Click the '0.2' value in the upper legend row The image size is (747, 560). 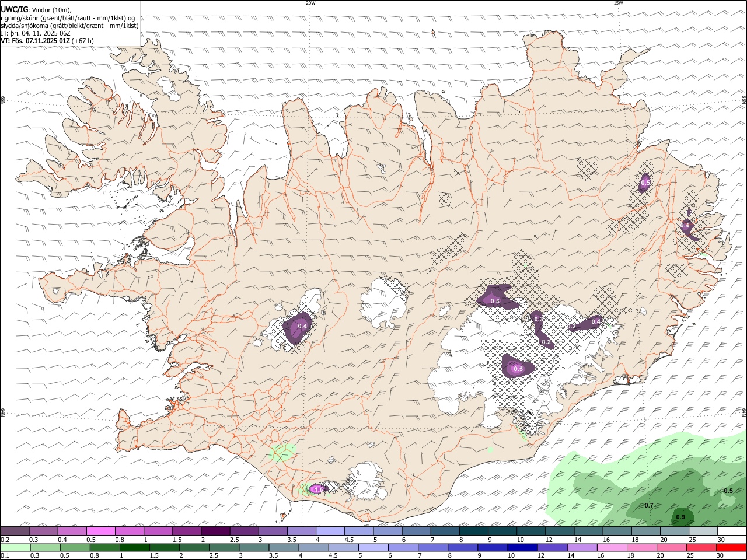click(x=5, y=540)
